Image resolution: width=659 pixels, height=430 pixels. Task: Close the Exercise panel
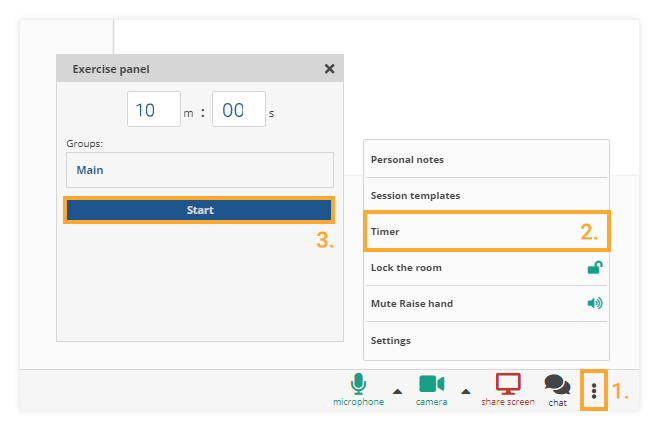(x=330, y=69)
